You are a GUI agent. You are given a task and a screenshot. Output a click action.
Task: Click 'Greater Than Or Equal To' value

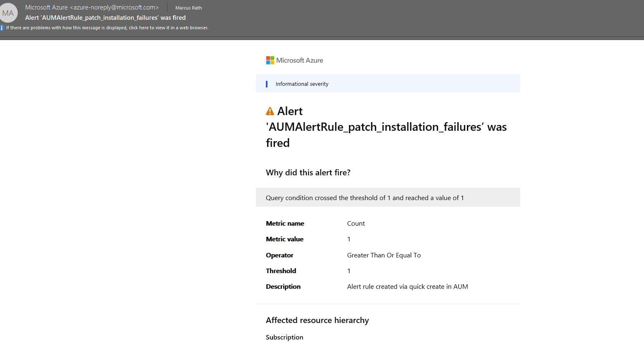coord(384,255)
